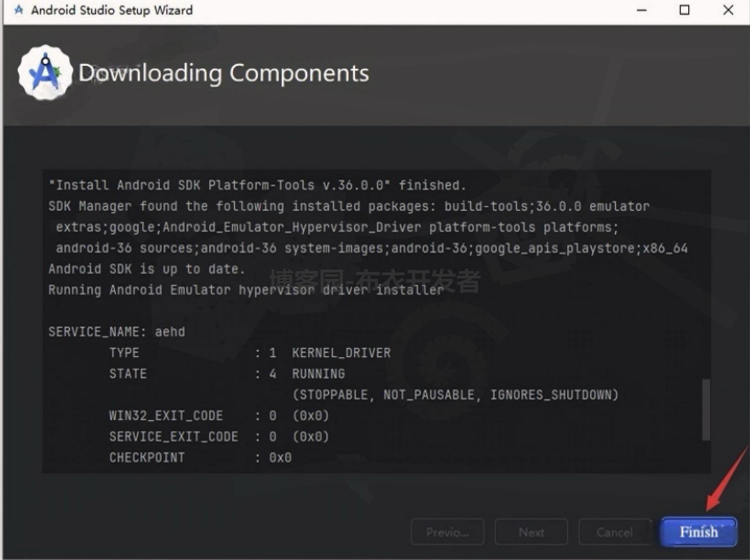This screenshot has width=750, height=560.
Task: Click the "Android Studio Setup Wizard" window title
Action: point(112,10)
